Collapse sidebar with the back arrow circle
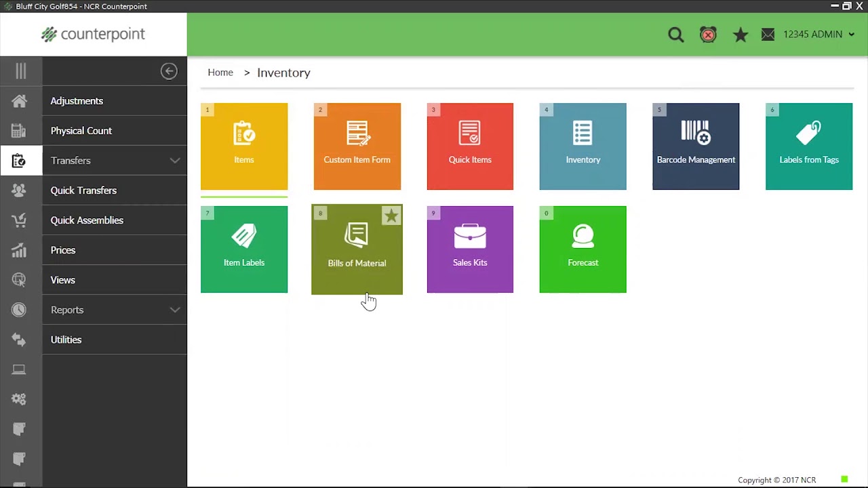This screenshot has height=488, width=868. tap(169, 71)
